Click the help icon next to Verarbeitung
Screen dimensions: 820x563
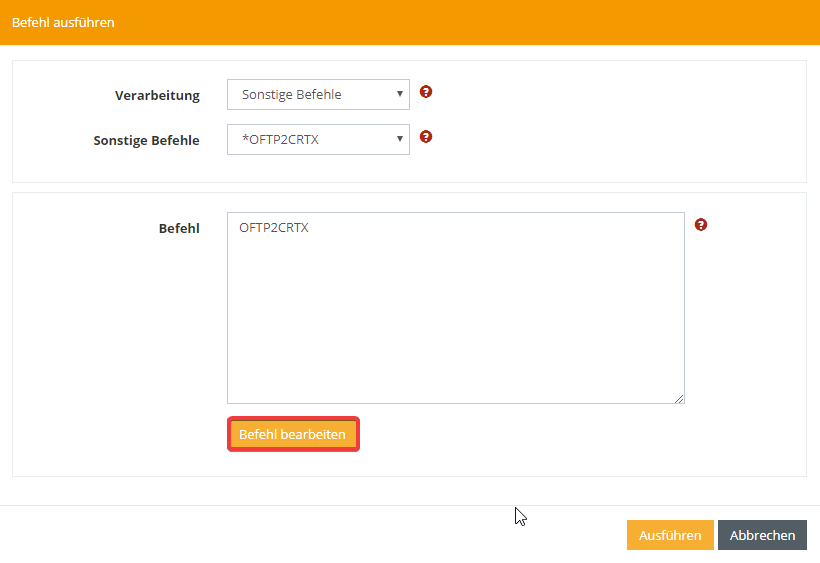426,92
